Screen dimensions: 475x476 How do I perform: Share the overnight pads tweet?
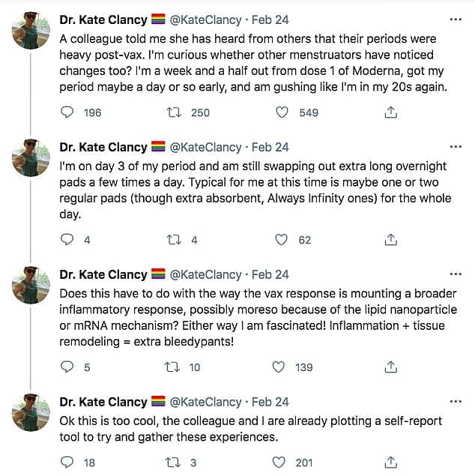coord(390,240)
